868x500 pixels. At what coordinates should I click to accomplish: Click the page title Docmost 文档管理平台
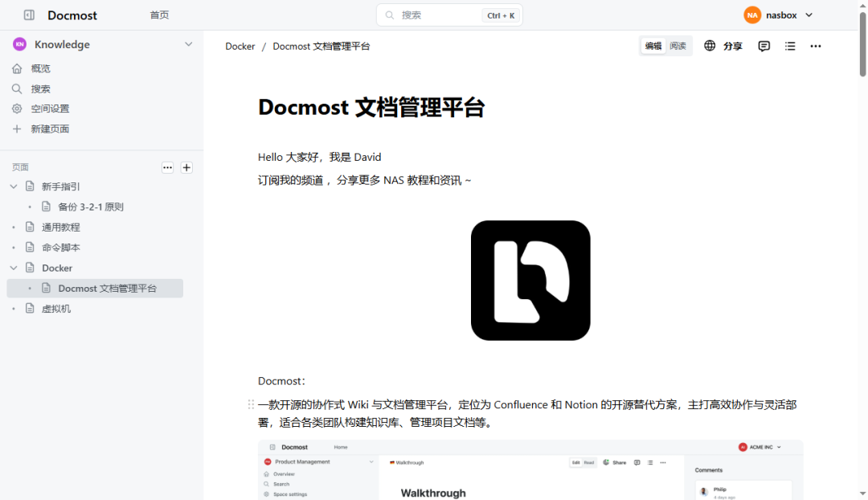(371, 108)
